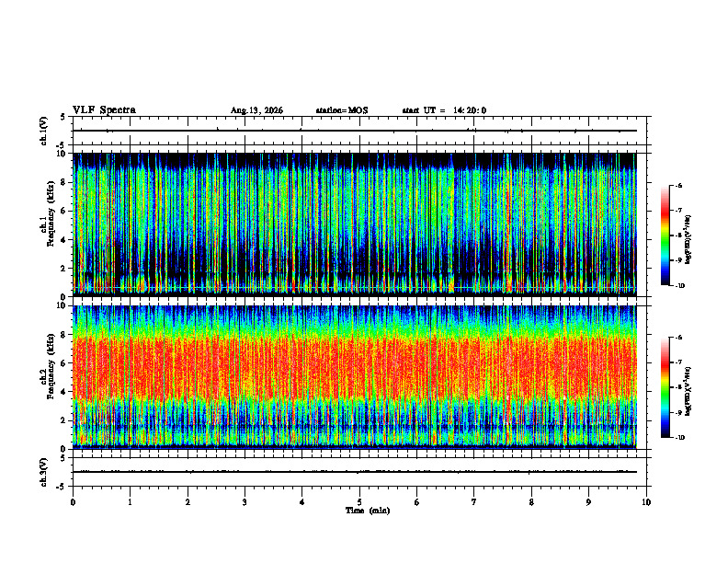
Task: Click the start UT 14:20:0 label
Action: click(x=444, y=110)
